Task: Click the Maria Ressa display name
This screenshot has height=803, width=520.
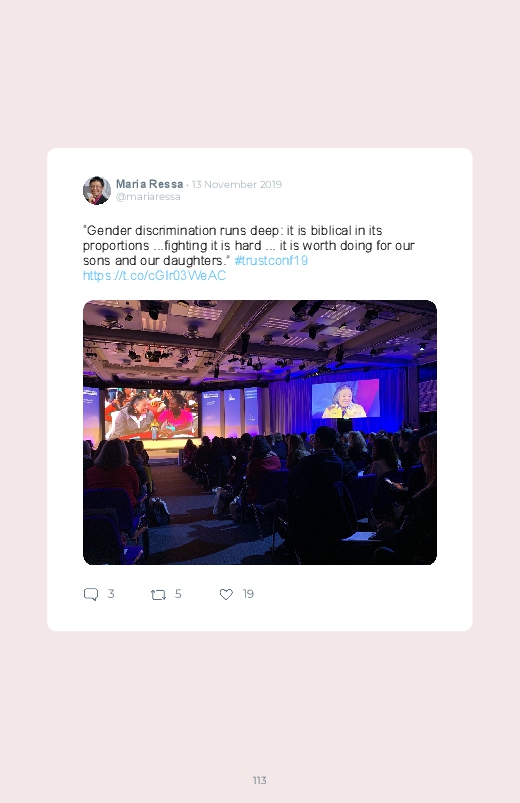Action: pos(150,184)
